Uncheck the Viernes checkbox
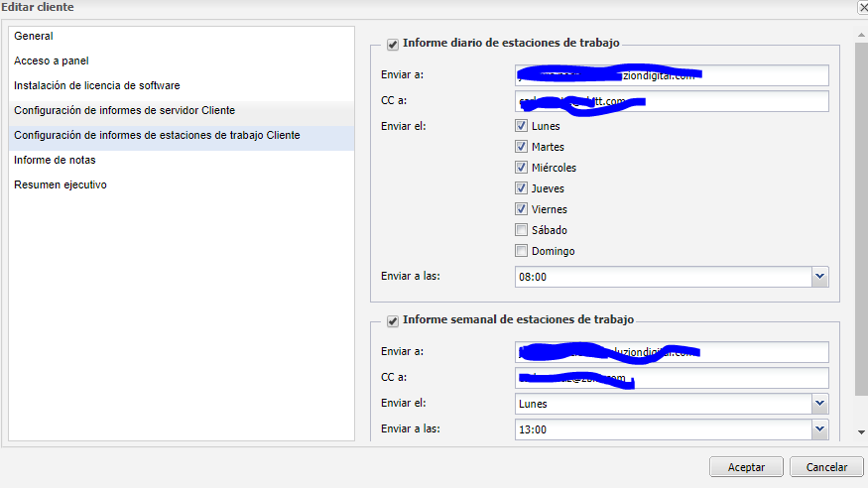868x488 pixels. click(x=521, y=209)
